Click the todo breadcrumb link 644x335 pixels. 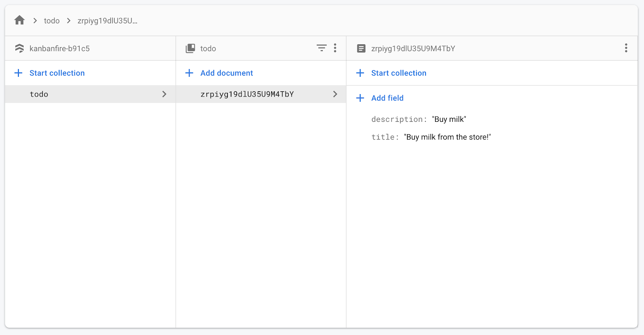click(x=52, y=21)
